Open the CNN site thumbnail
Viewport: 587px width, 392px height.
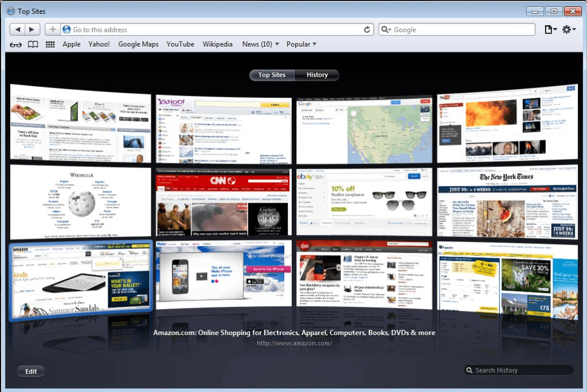[x=223, y=202]
